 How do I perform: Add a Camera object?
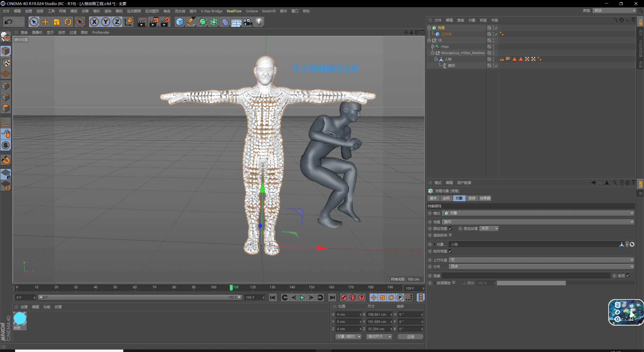248,22
